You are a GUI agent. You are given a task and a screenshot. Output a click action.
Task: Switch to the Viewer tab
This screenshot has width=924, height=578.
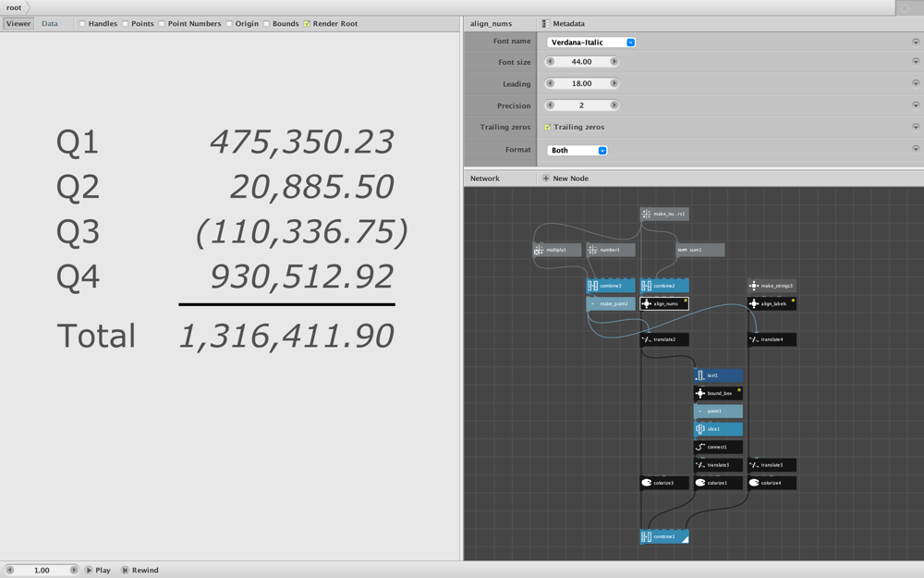[x=18, y=24]
